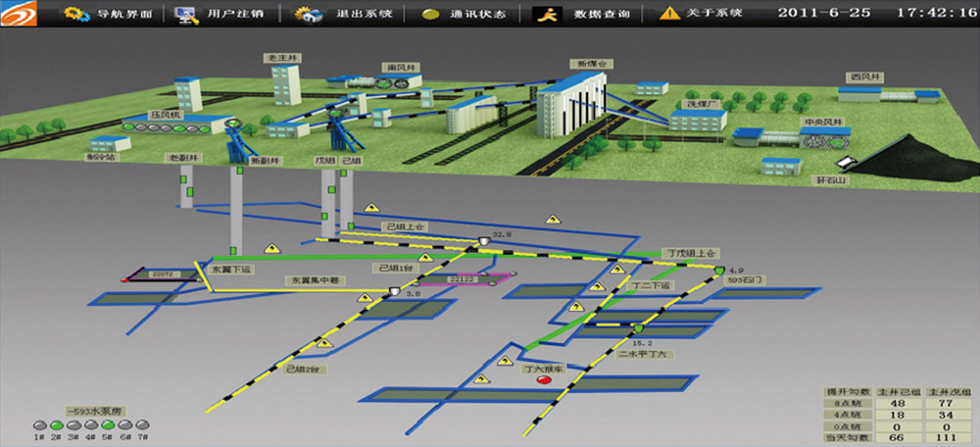Click 用户注销 to log out user

[221, 14]
